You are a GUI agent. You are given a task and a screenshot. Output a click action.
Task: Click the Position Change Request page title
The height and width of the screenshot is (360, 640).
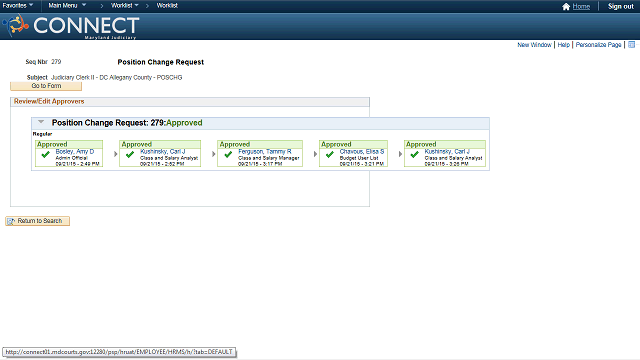(161, 62)
